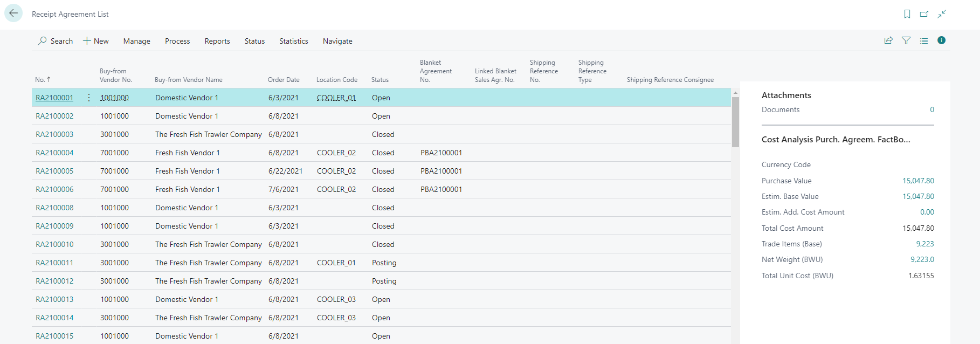
Task: Open page in new window icon
Action: 924,14
